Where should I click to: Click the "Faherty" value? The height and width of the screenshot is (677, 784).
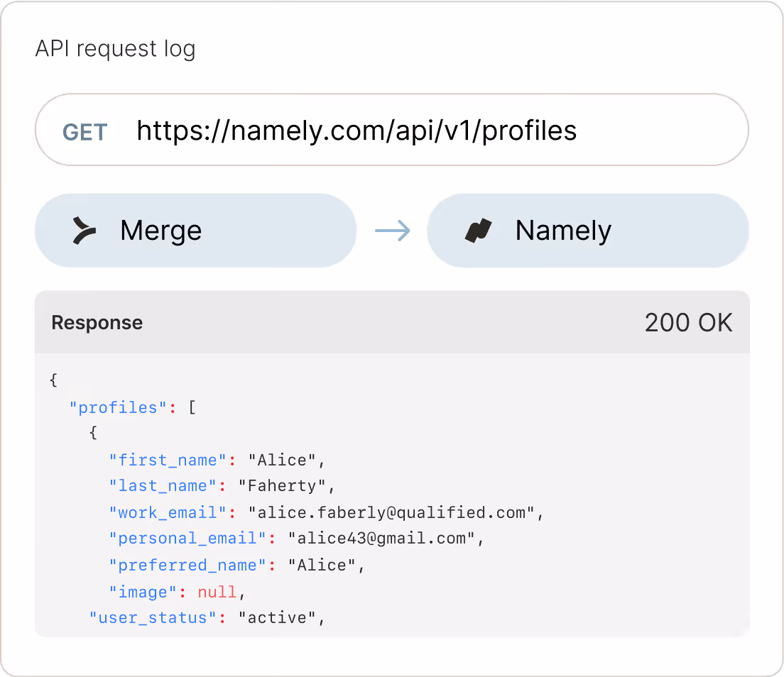point(282,485)
